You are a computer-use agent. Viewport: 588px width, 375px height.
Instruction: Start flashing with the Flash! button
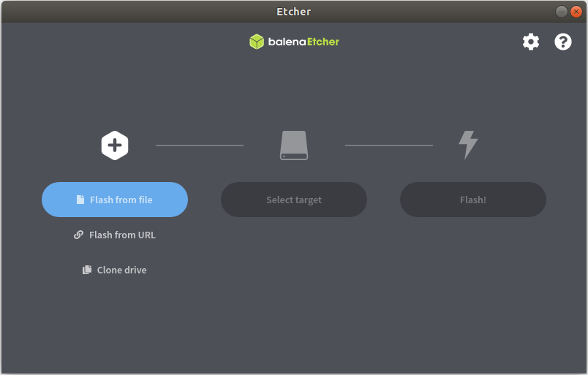point(473,200)
